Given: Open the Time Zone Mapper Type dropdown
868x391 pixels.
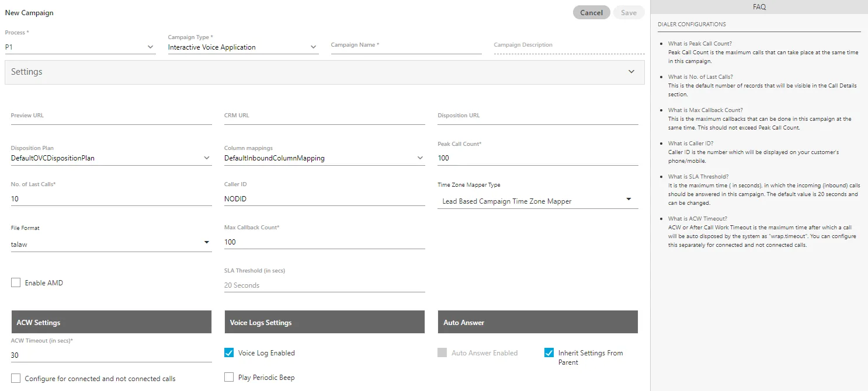Looking at the screenshot, I should (537, 201).
